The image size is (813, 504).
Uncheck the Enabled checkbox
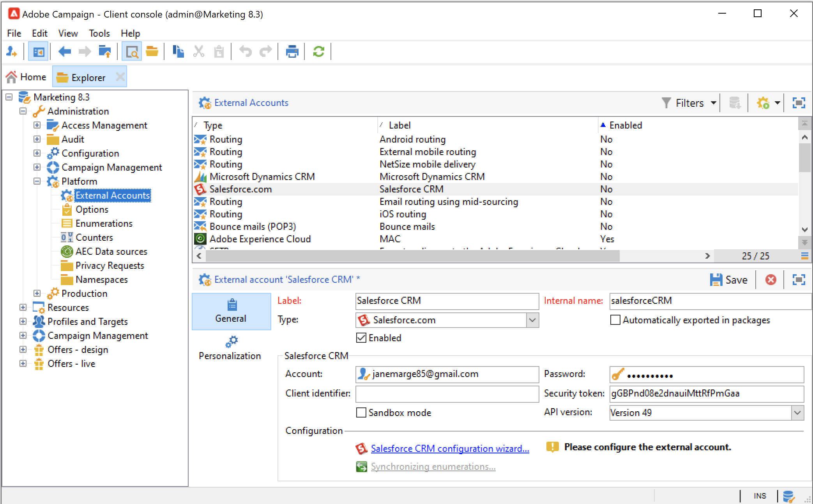[361, 338]
